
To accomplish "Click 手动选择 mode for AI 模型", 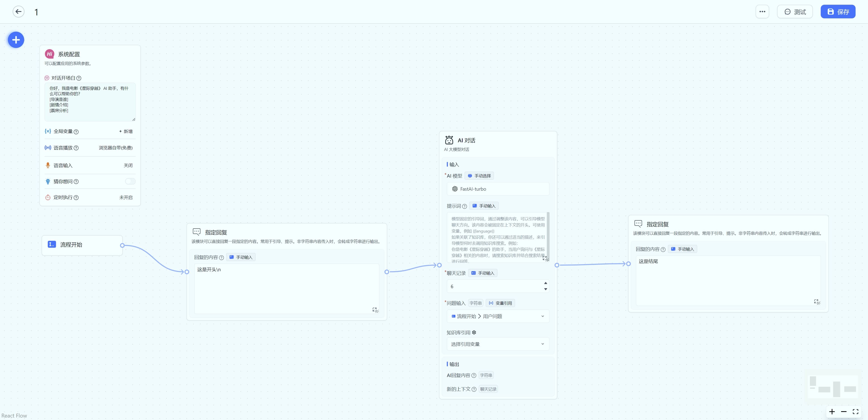I will [x=479, y=176].
